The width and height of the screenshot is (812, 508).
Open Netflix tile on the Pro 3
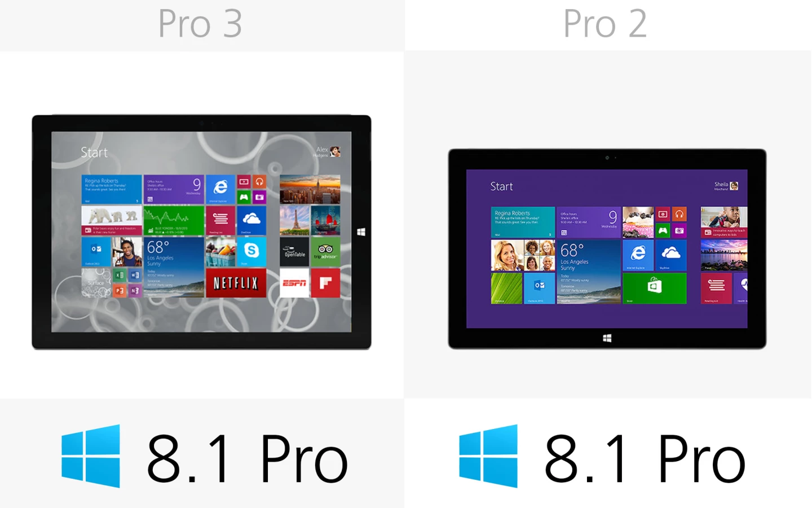[x=235, y=283]
